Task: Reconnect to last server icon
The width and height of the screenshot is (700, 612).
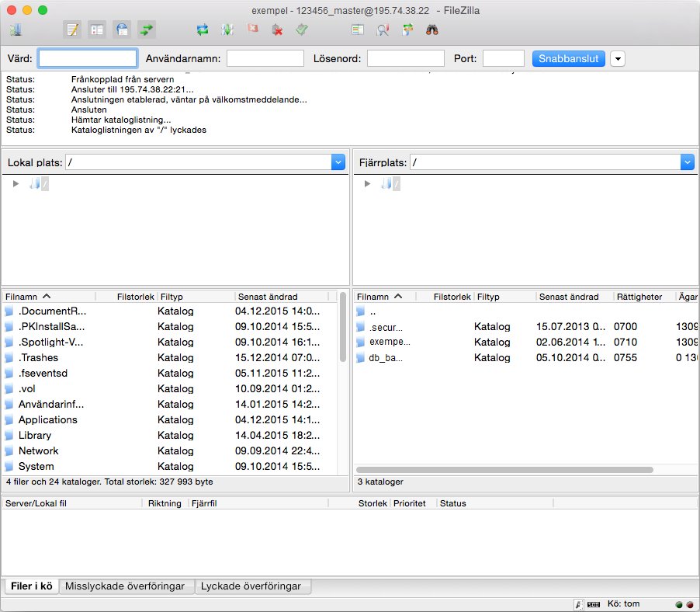Action: coord(302,30)
